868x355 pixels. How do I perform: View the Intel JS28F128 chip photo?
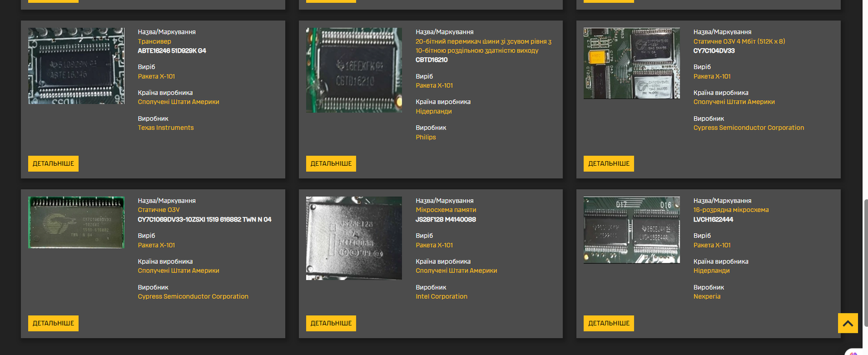coord(354,238)
